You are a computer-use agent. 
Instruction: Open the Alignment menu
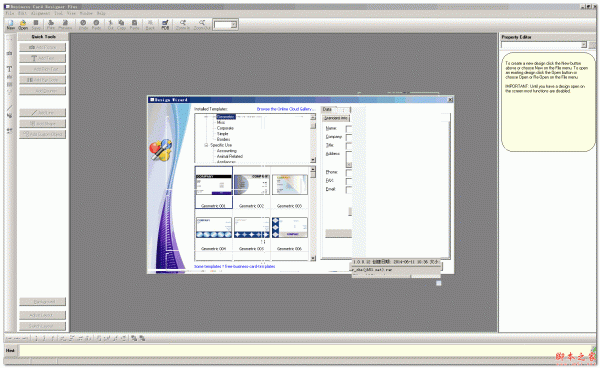coord(41,13)
